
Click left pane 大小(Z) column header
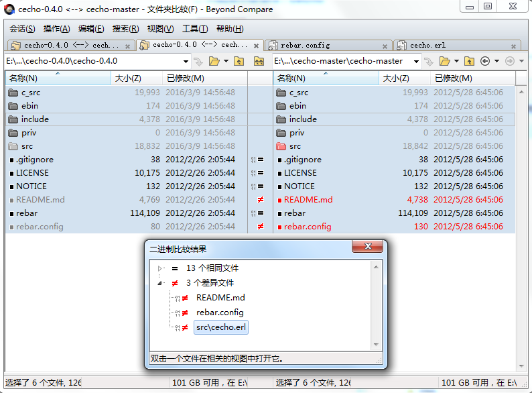coord(137,78)
